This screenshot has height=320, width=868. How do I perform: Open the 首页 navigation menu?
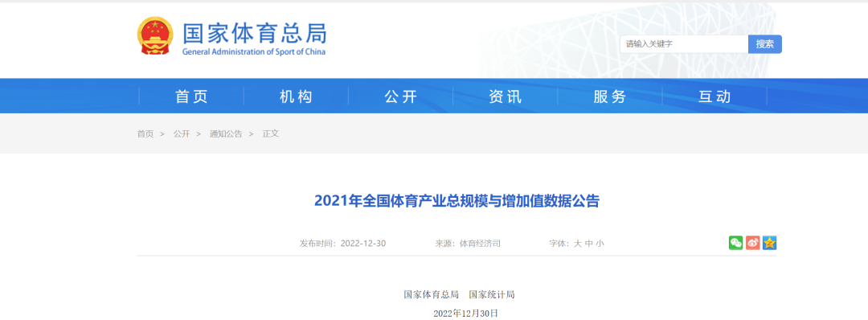pyautogui.click(x=191, y=96)
